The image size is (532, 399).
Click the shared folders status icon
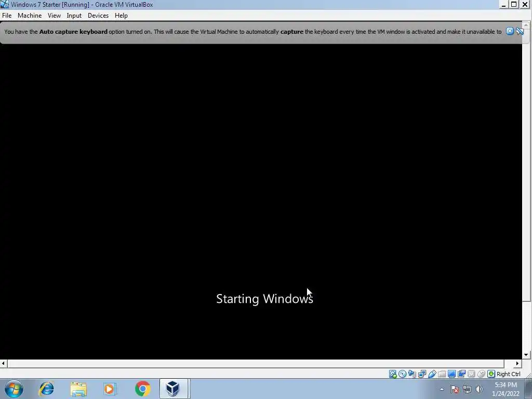[442, 374]
